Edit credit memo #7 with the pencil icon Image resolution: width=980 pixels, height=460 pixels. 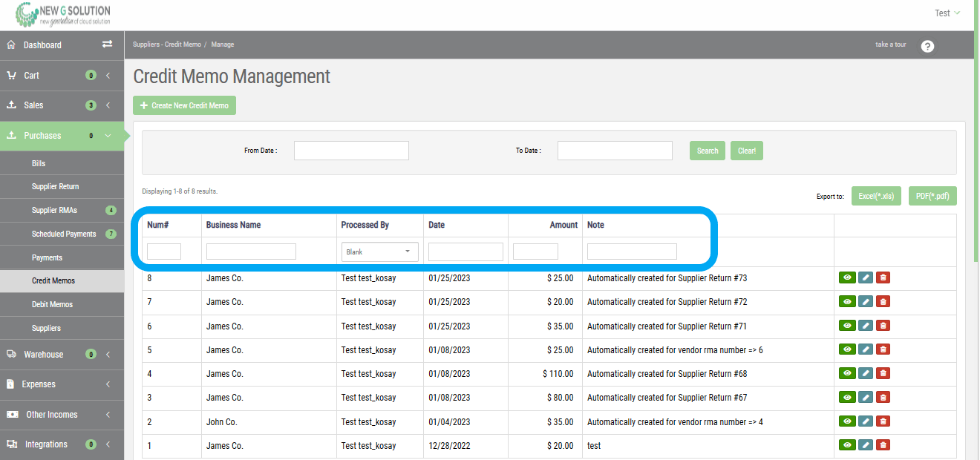coord(865,301)
